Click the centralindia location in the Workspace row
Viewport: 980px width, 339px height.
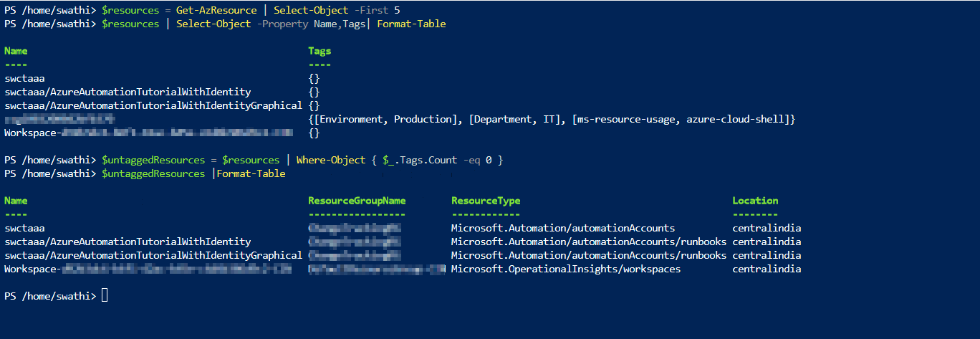click(767, 269)
